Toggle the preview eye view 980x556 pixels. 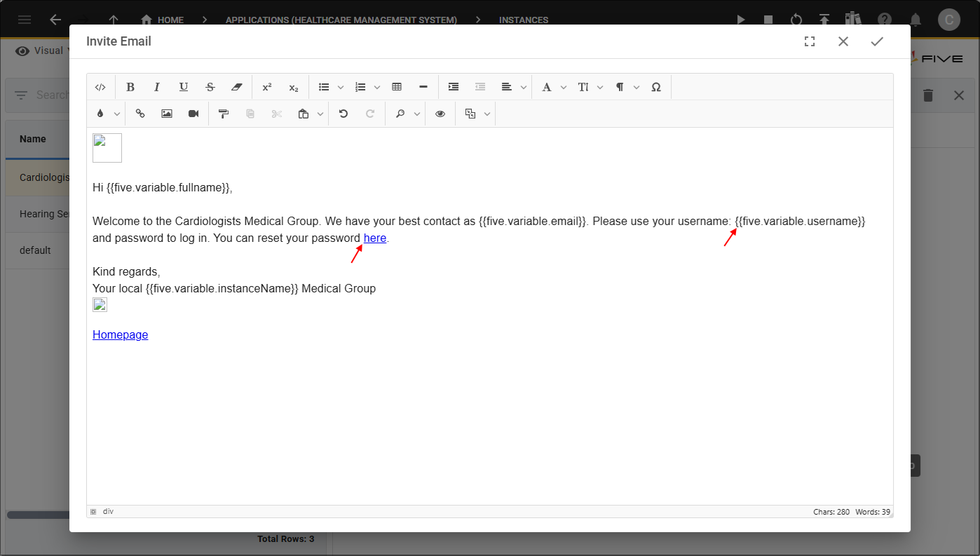coord(440,113)
